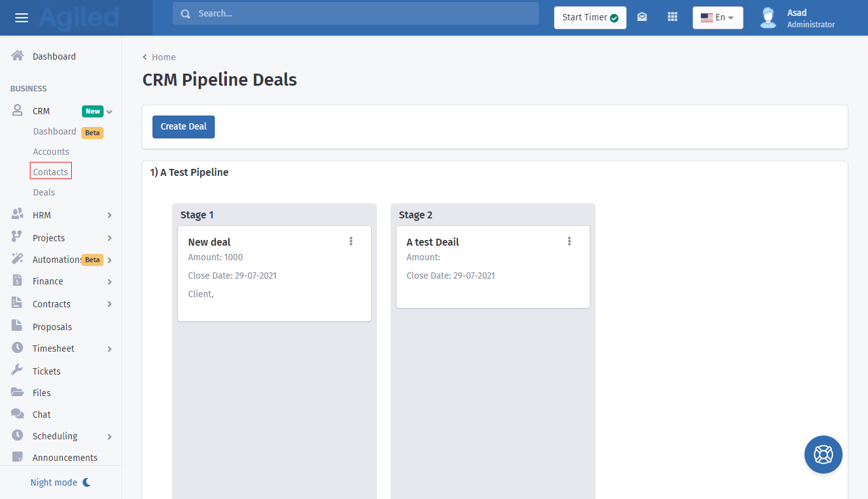Go to Accounts in CRM submenu
Screen dimensions: 868x499
(51, 152)
